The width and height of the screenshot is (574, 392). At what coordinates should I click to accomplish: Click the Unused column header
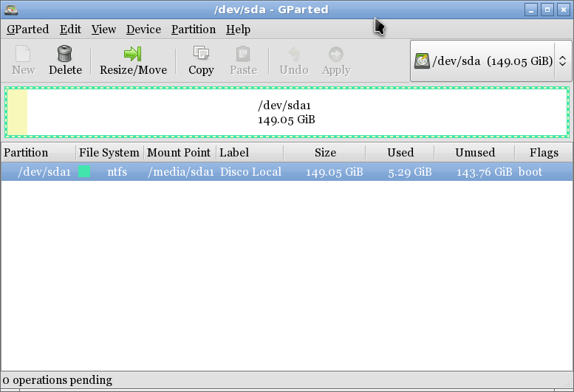[x=474, y=153]
